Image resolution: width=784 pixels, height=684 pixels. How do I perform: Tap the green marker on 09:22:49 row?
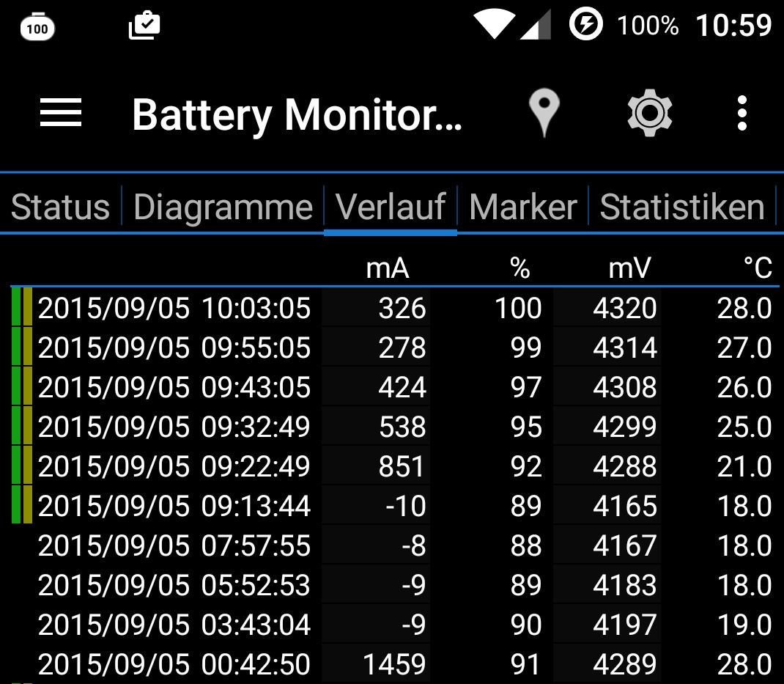click(x=16, y=466)
